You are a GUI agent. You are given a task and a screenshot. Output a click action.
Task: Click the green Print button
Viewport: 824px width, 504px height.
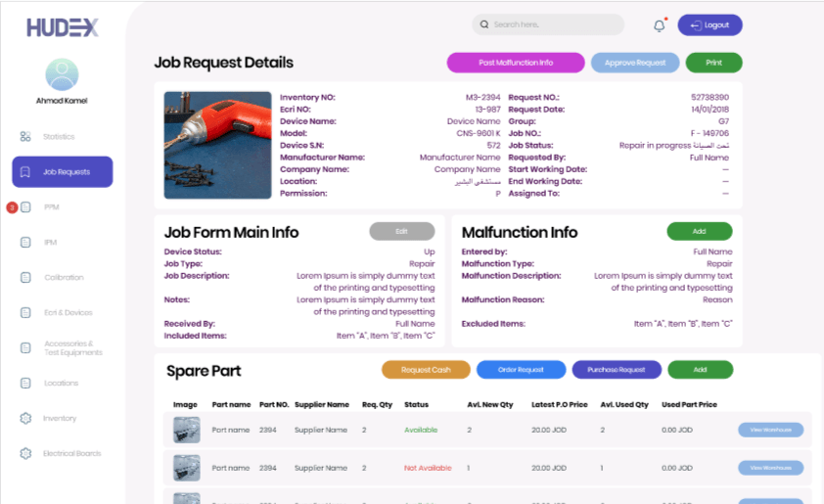coord(713,63)
